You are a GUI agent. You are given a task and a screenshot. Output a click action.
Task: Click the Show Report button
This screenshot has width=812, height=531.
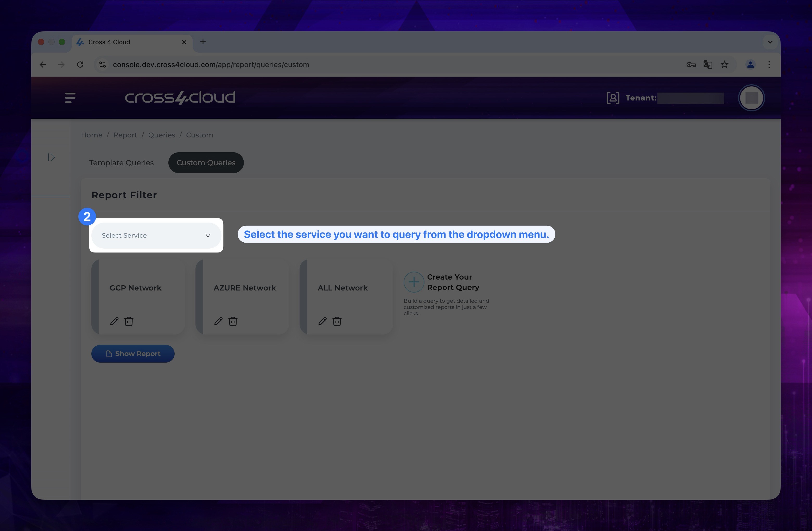pos(133,353)
